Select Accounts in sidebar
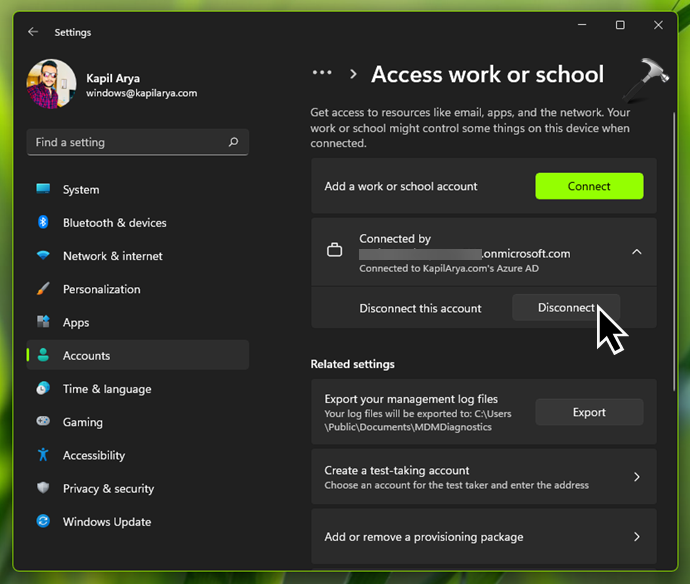Screen dimensions: 690x584 pos(138,355)
